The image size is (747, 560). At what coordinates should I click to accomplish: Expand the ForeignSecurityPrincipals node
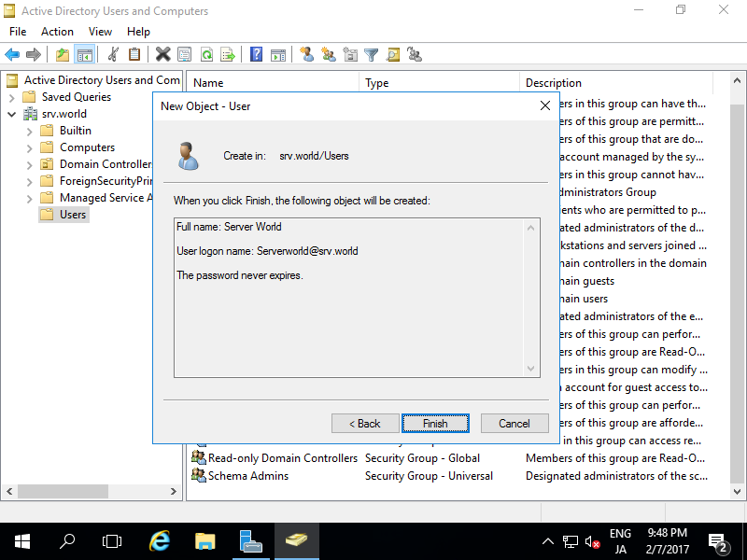30,182
